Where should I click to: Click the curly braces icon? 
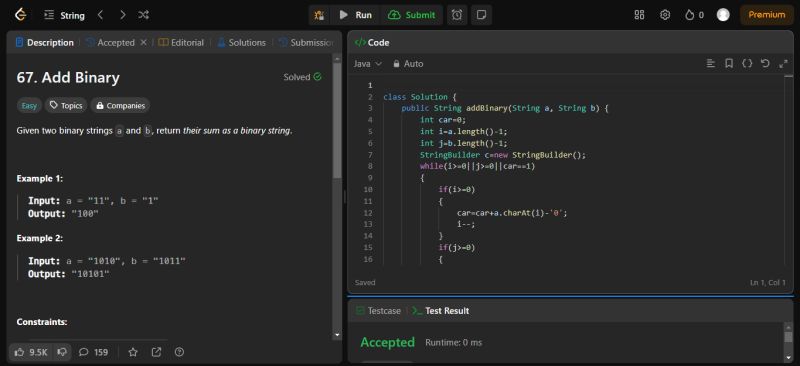coord(747,63)
